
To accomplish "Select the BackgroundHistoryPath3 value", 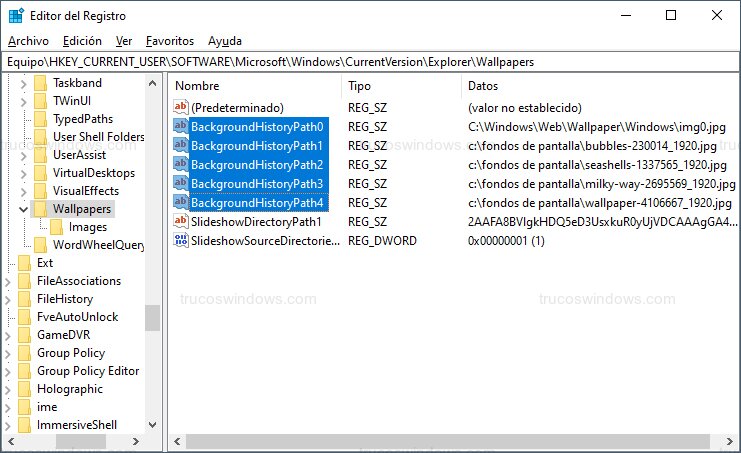I will [257, 184].
